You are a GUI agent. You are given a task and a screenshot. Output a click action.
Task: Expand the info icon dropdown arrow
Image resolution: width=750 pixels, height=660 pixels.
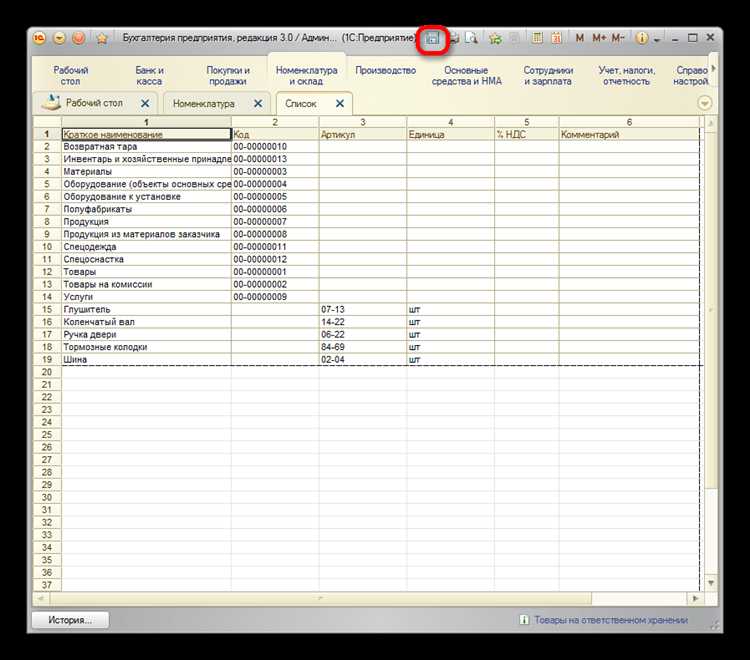pyautogui.click(x=656, y=38)
